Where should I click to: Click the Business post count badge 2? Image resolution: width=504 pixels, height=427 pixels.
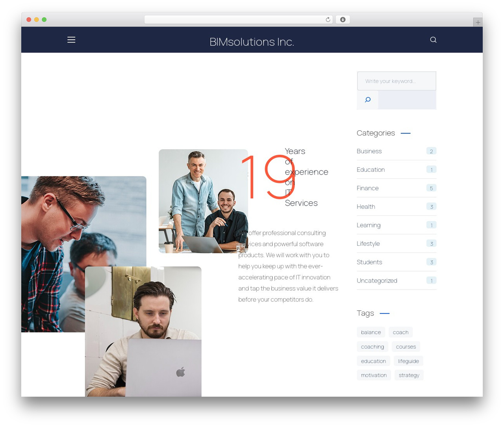(x=431, y=151)
